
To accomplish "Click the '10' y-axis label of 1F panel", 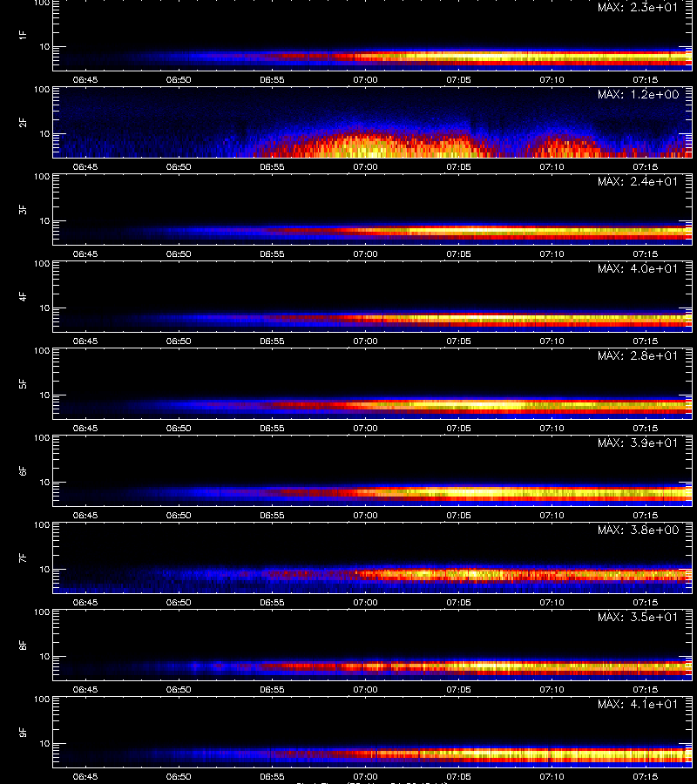I will click(x=44, y=46).
